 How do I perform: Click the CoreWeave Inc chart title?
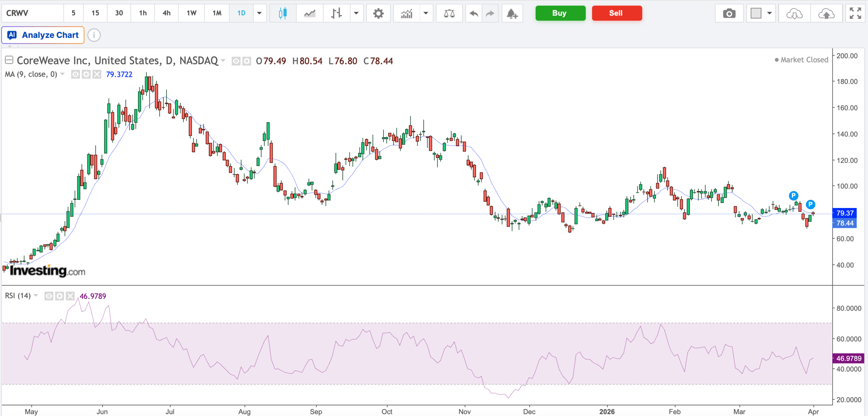coord(117,61)
